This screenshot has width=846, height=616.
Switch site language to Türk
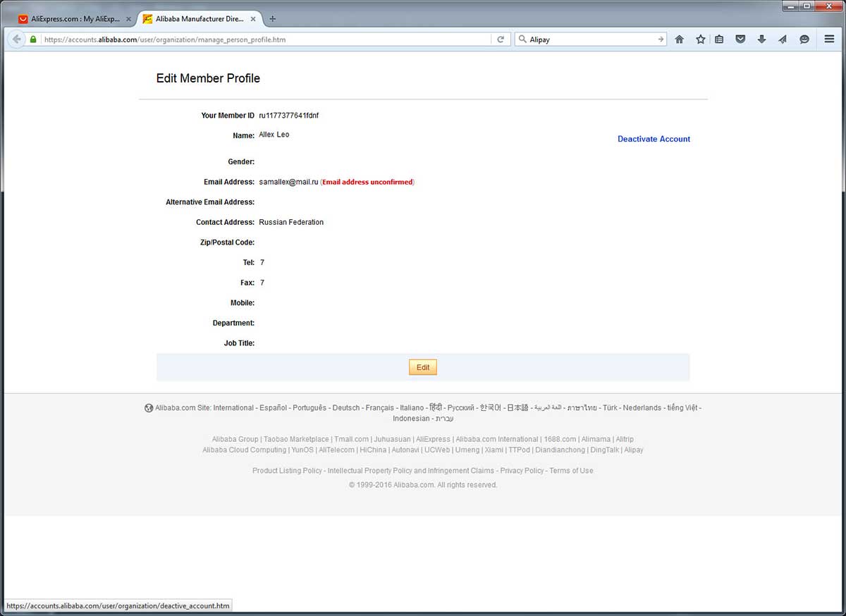click(610, 408)
